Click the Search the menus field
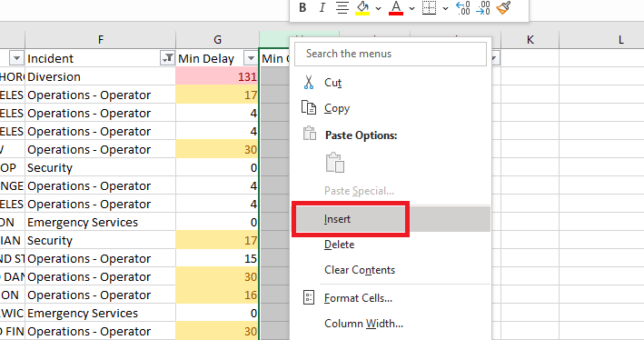The width and height of the screenshot is (644, 340). tap(391, 54)
